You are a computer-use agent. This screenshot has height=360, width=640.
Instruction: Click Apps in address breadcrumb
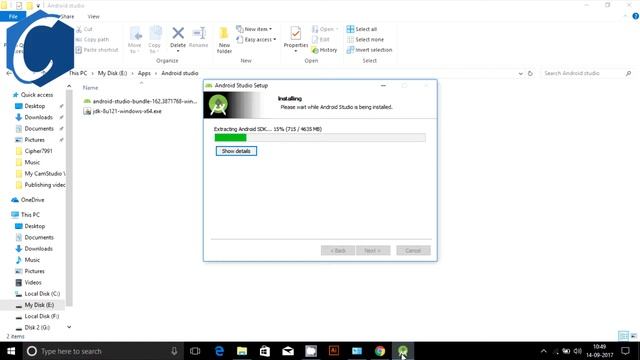tap(144, 73)
